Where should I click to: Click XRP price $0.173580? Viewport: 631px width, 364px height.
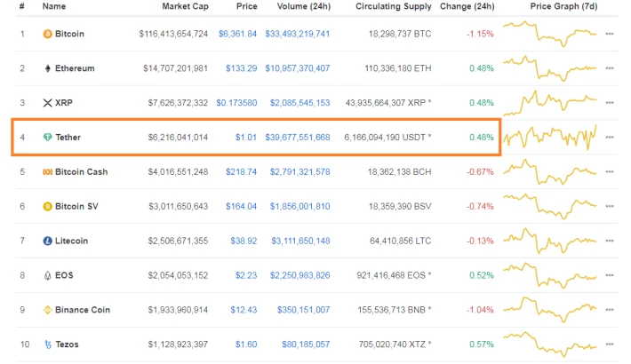pos(236,103)
